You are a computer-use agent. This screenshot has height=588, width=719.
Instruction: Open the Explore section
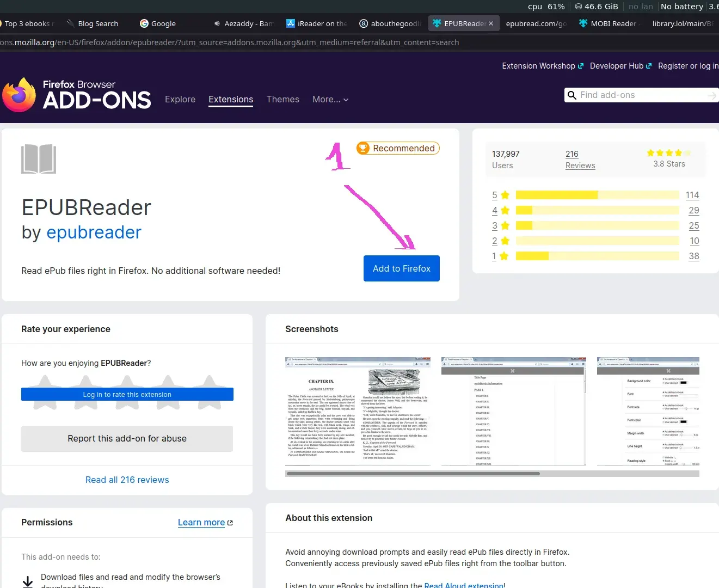coord(180,99)
